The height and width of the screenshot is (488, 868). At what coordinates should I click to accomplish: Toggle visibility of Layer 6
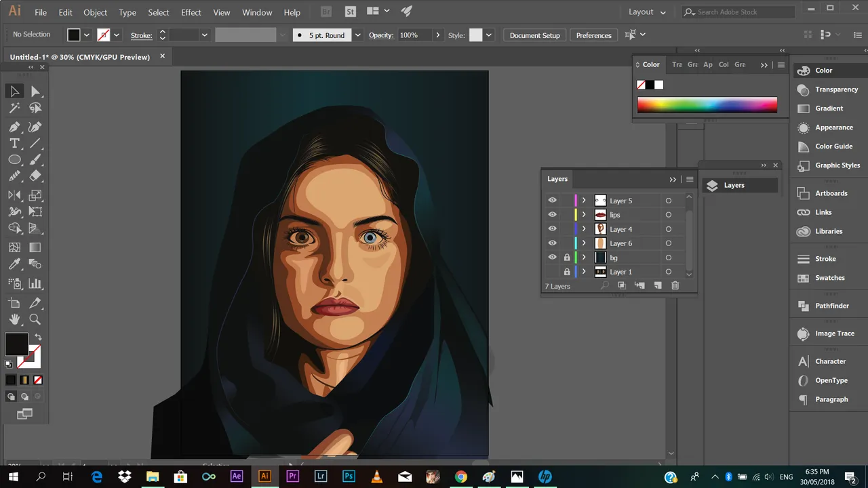[552, 243]
